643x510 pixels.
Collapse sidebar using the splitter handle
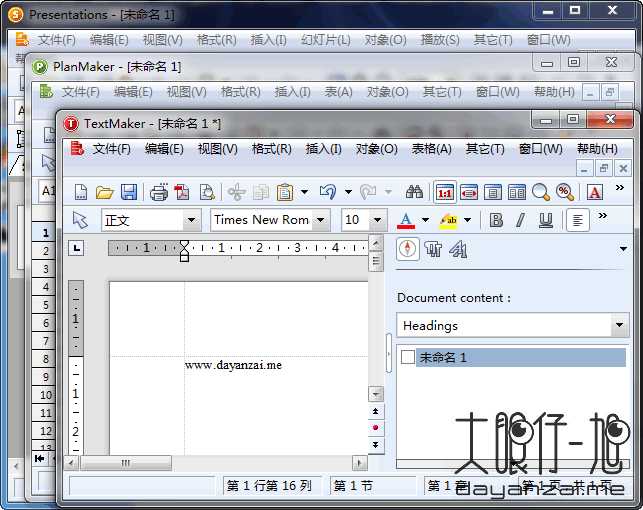coord(389,353)
